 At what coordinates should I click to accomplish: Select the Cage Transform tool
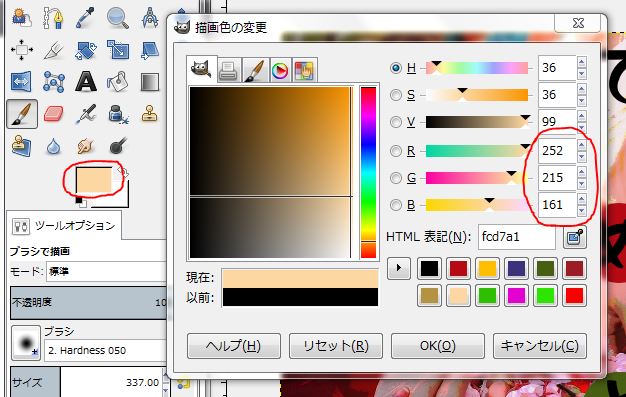pos(53,82)
